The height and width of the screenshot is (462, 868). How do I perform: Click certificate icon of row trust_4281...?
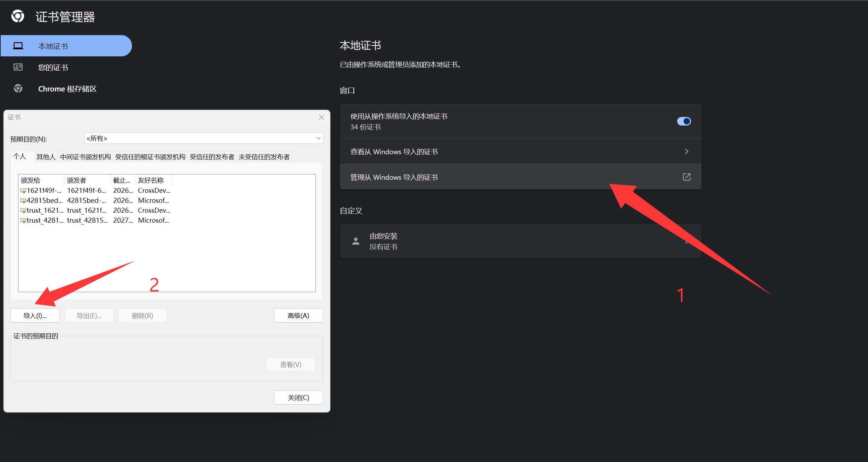coord(23,221)
